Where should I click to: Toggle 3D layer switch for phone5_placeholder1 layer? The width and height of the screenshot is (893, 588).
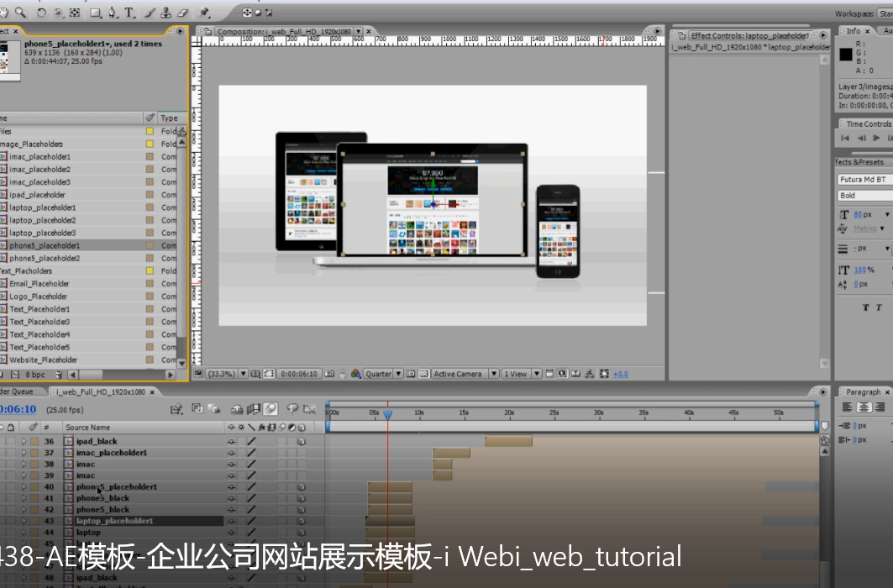pyautogui.click(x=302, y=486)
